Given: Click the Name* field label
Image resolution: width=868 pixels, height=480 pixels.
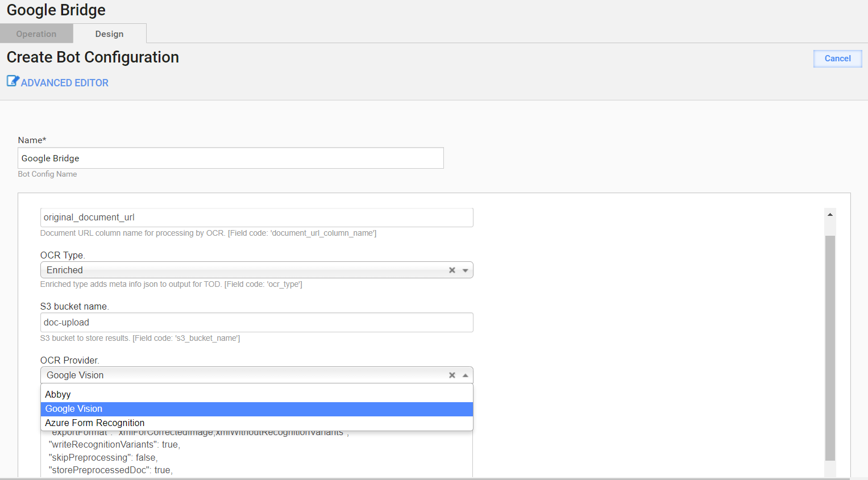Looking at the screenshot, I should click(x=32, y=140).
